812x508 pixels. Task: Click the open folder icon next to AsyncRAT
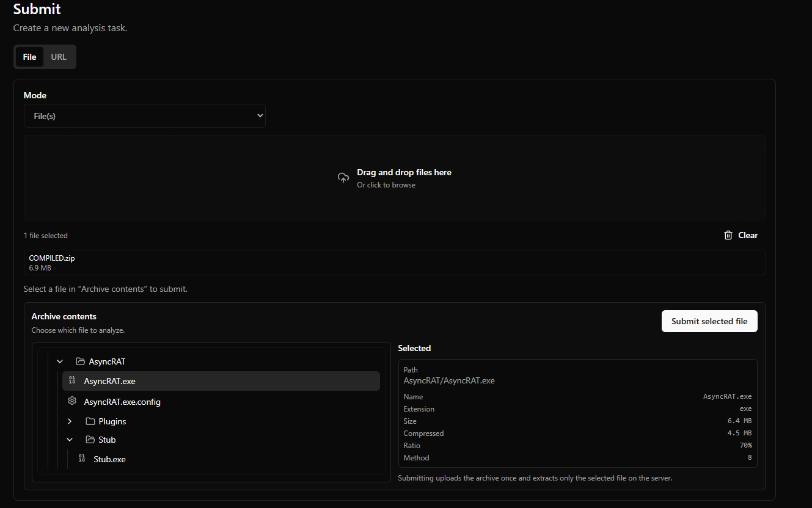80,361
